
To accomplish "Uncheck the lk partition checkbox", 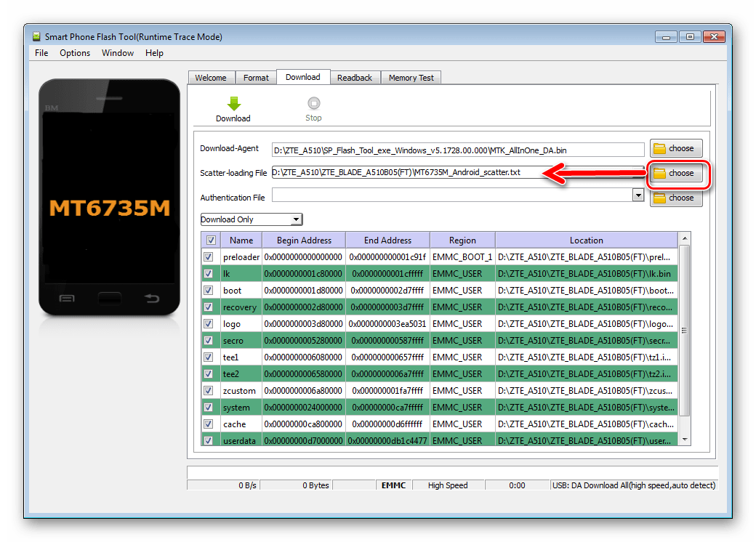I will [x=209, y=274].
